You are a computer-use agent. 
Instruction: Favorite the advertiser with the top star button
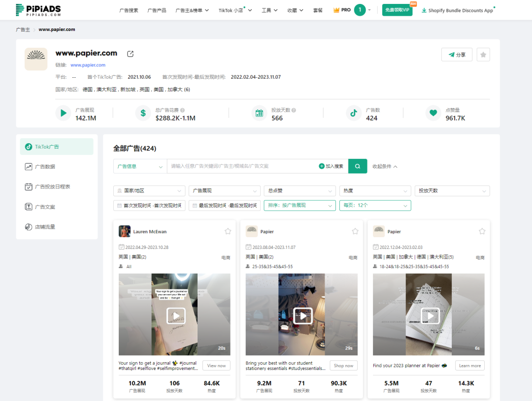(483, 55)
